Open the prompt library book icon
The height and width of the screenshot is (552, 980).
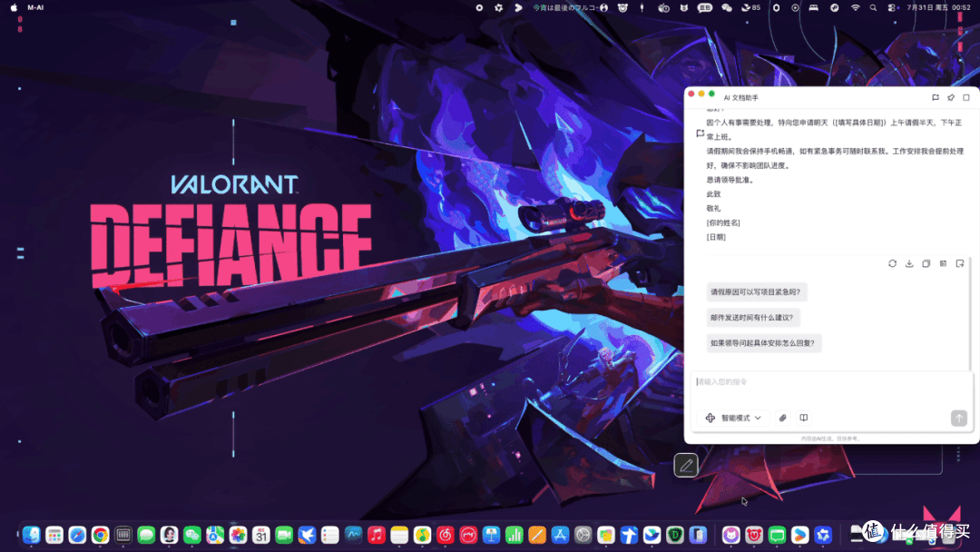(x=804, y=419)
